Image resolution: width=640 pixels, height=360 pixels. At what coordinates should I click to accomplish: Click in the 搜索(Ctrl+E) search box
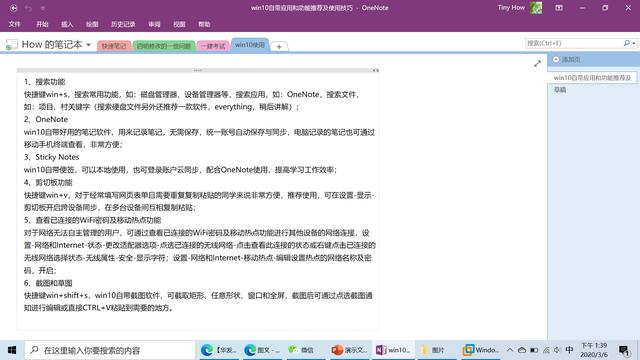pos(573,43)
